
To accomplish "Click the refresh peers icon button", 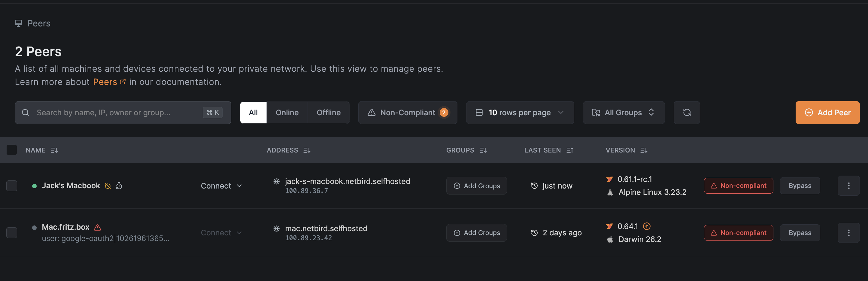I will coord(686,113).
